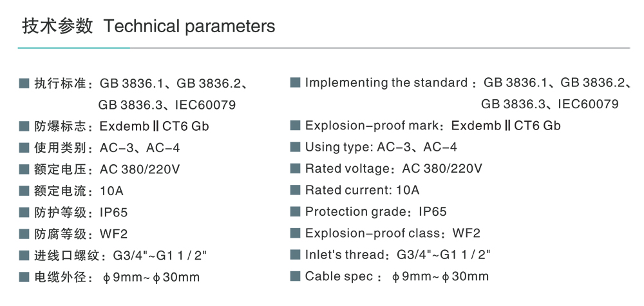Click the "Explosion-proof class: WF2" line
Viewport: 644px width, 306px height.
click(392, 233)
